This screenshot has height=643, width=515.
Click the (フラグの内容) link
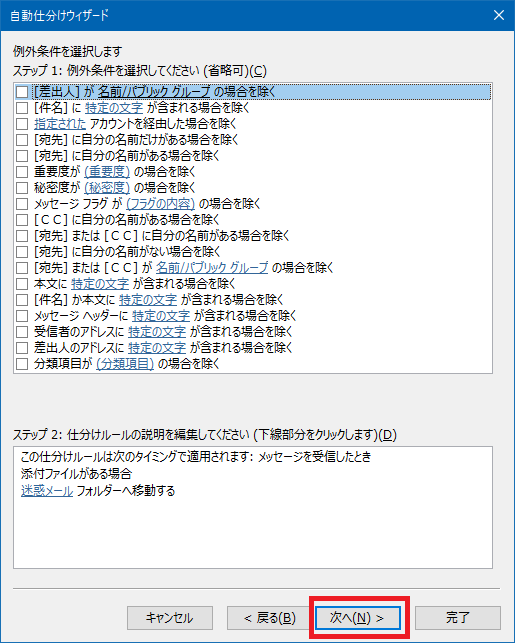point(160,204)
